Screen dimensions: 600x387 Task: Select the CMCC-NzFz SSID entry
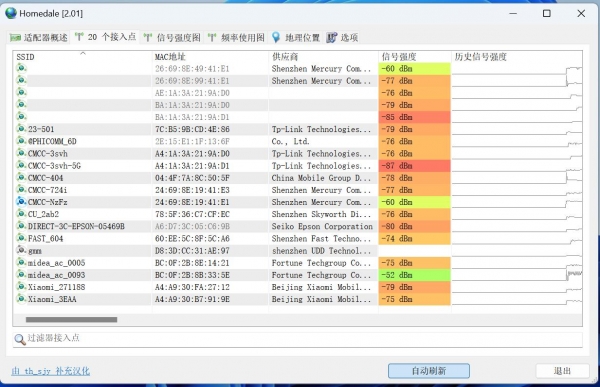click(47, 202)
